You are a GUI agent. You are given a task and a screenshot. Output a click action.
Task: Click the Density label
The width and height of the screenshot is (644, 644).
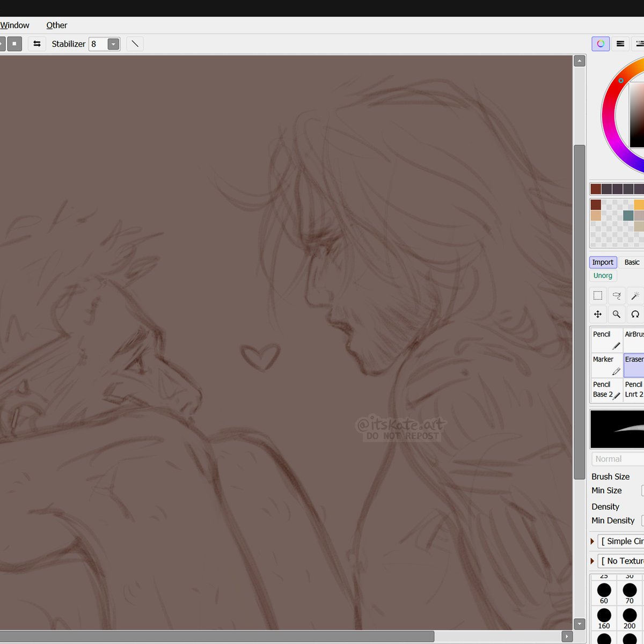[605, 507]
